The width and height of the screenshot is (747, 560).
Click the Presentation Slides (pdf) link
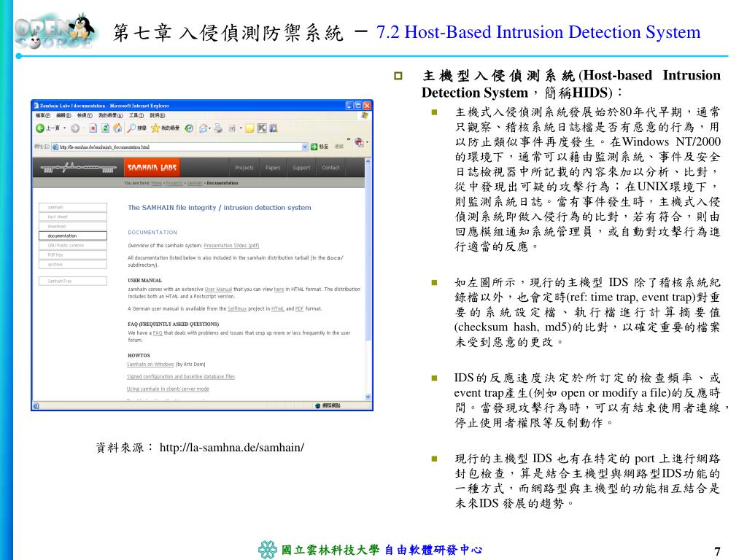click(x=231, y=246)
